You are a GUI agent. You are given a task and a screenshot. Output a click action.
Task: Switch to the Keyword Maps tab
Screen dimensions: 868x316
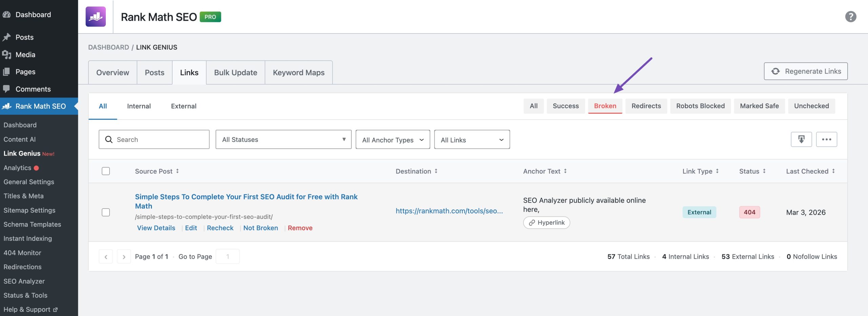[298, 72]
